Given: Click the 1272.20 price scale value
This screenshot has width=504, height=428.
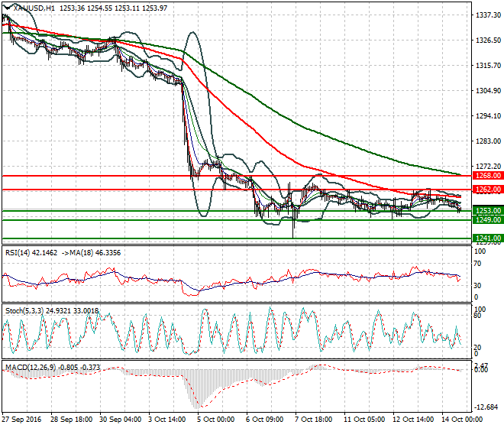Looking at the screenshot, I should coord(488,166).
